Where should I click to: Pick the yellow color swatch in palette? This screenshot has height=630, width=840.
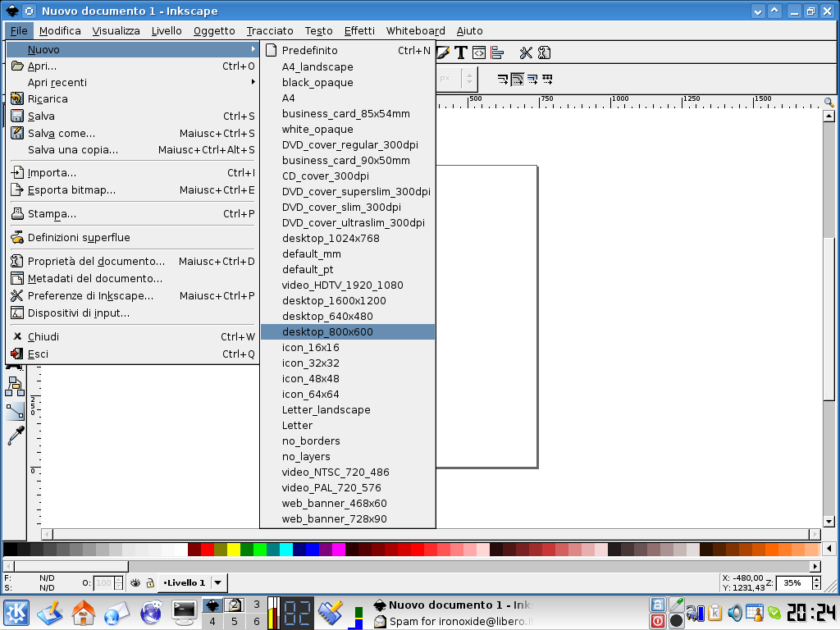tap(234, 550)
